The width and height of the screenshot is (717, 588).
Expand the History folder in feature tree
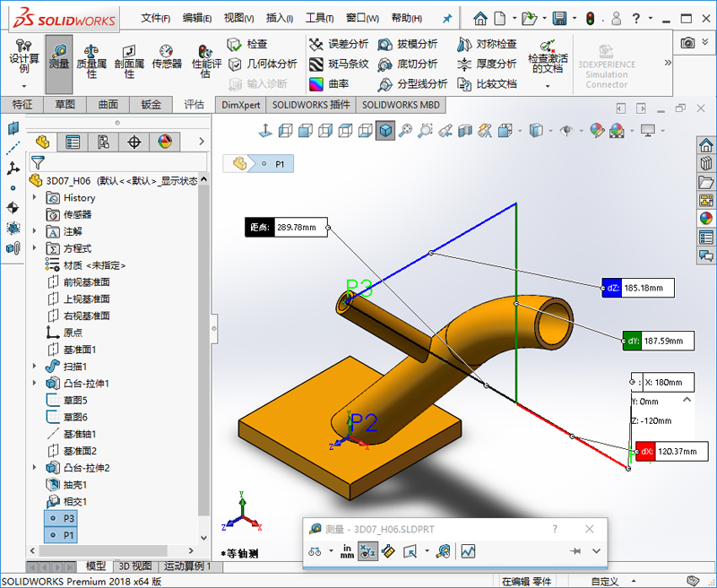point(35,197)
